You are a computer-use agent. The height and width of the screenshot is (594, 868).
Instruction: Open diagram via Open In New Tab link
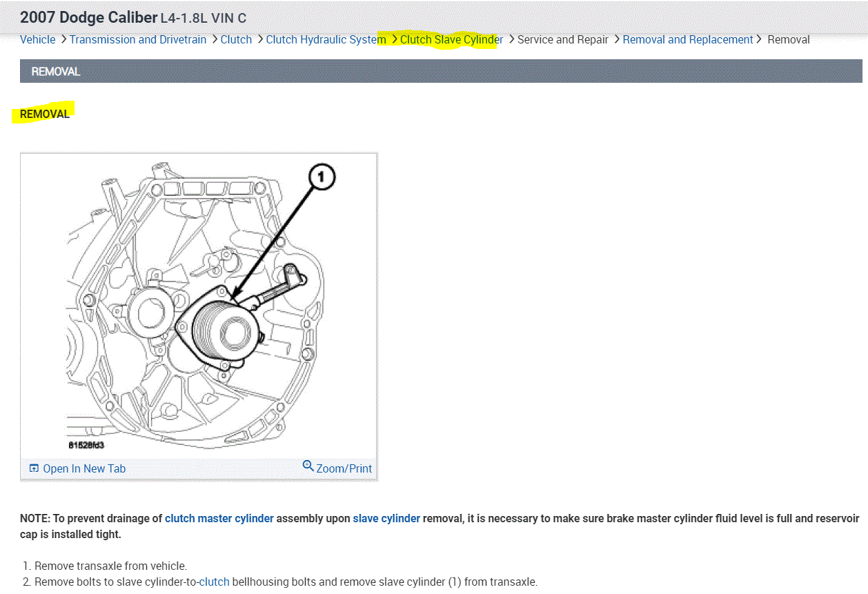coord(84,468)
